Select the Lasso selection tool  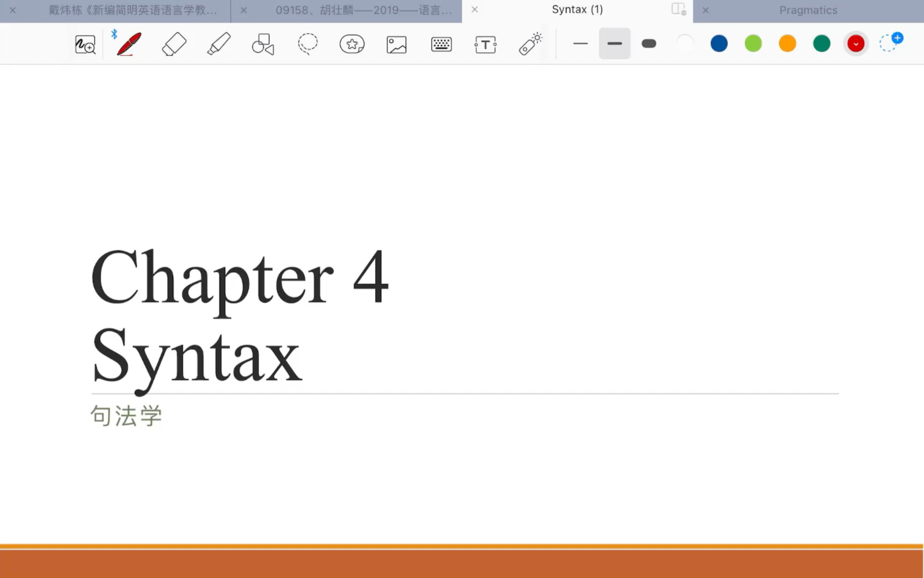pyautogui.click(x=308, y=44)
